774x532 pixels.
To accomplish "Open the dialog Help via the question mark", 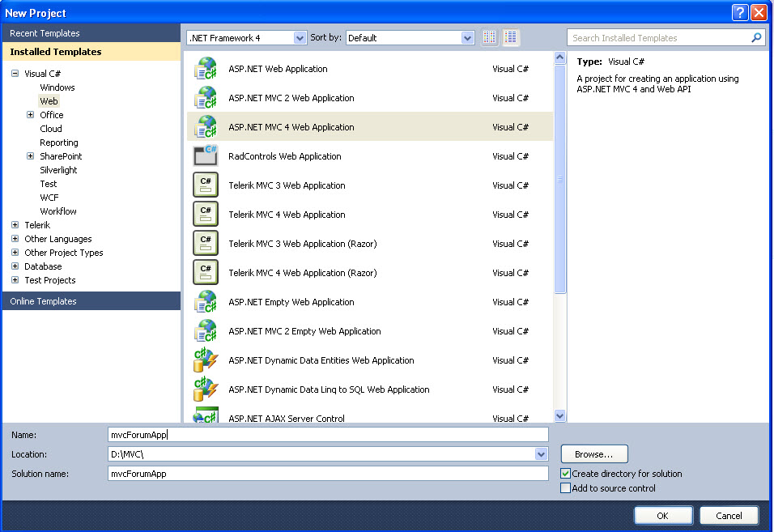I will [740, 12].
